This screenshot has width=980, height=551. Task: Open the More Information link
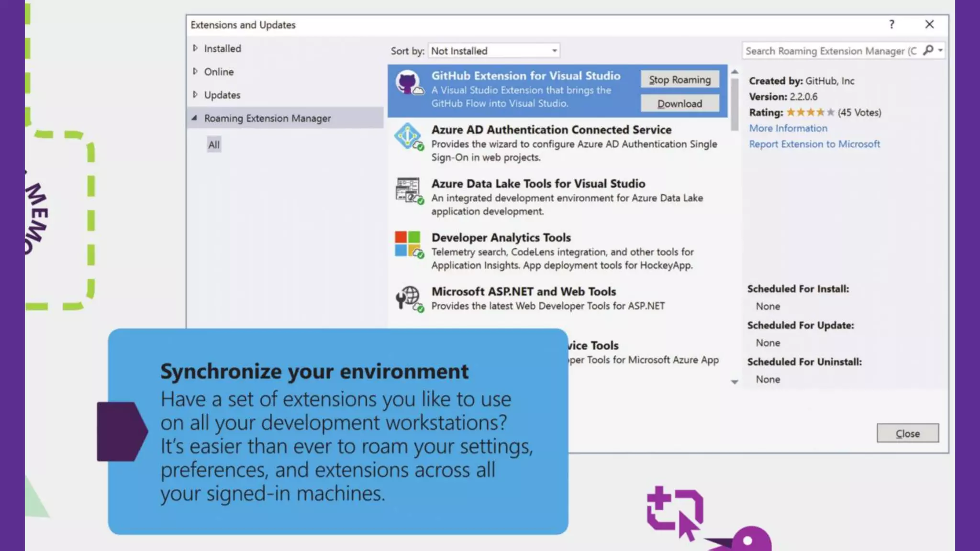click(788, 128)
